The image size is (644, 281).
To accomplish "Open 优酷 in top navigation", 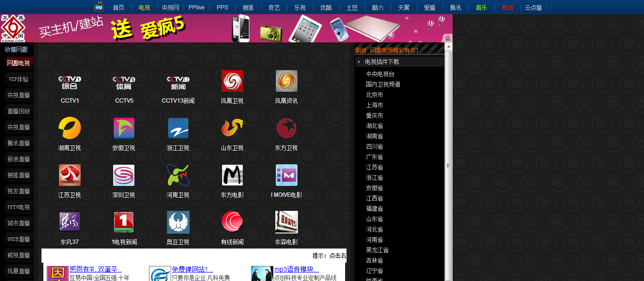I will (x=326, y=8).
